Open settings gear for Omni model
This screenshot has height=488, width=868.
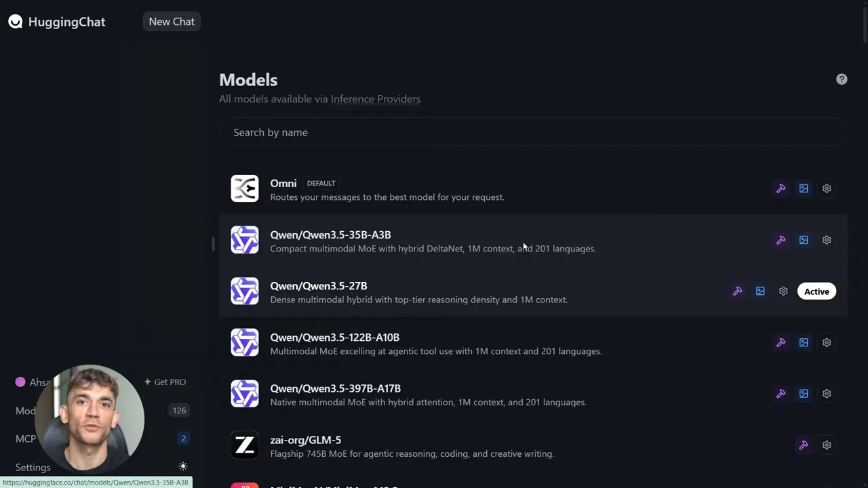pos(827,188)
